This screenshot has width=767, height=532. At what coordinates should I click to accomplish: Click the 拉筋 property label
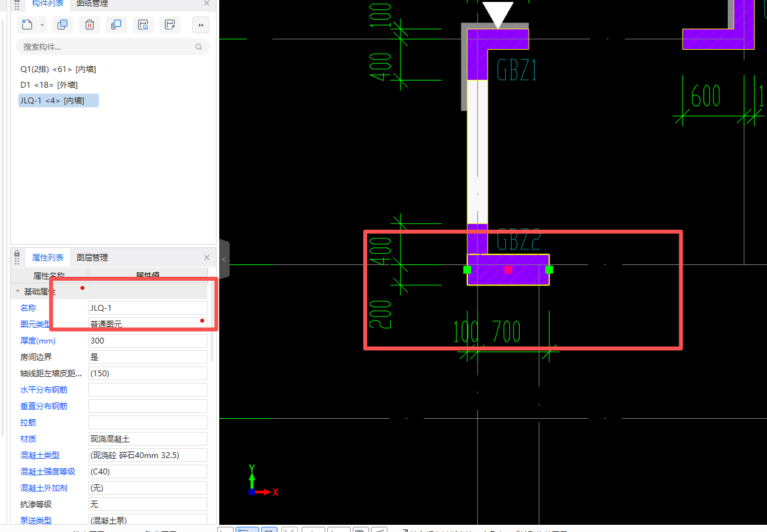tap(28, 423)
